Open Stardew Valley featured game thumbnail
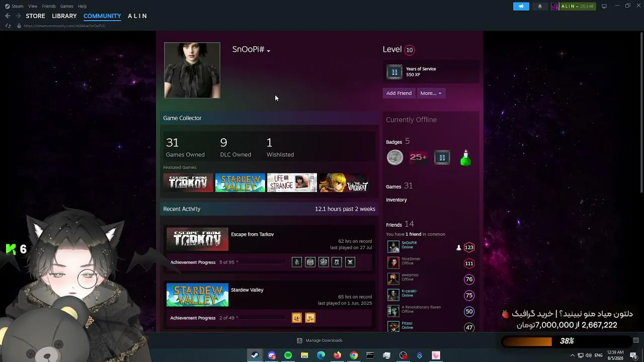The image size is (644, 362). [x=240, y=183]
